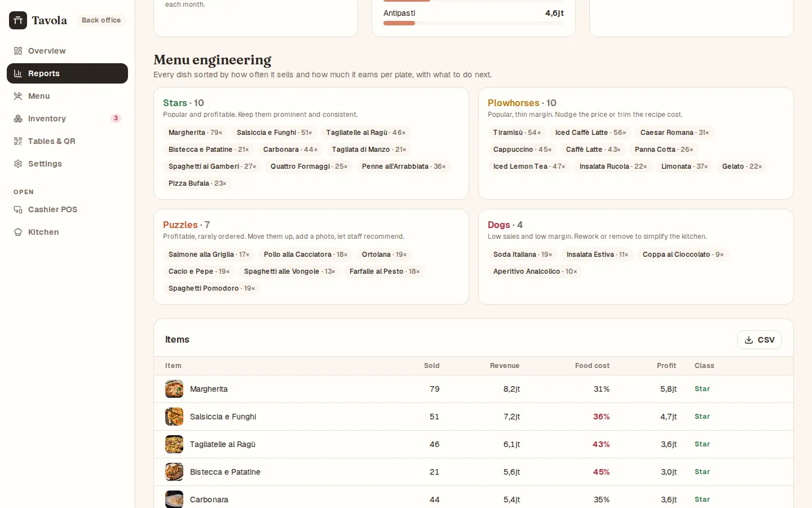Click the Bistecca e Patatine thumbnail

point(174,472)
